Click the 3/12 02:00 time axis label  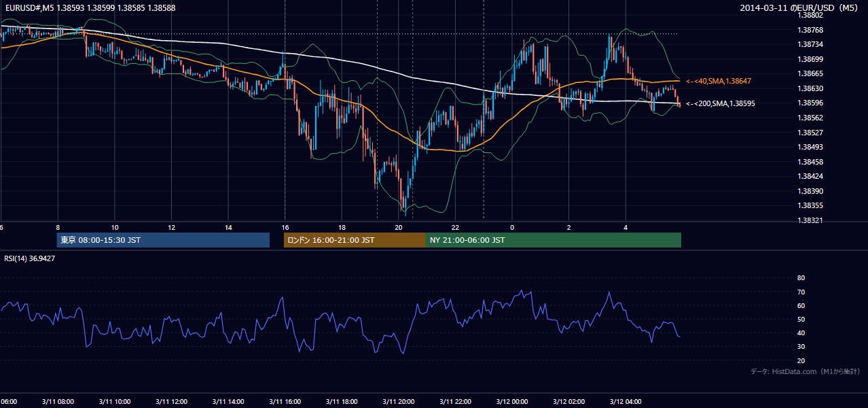click(569, 402)
